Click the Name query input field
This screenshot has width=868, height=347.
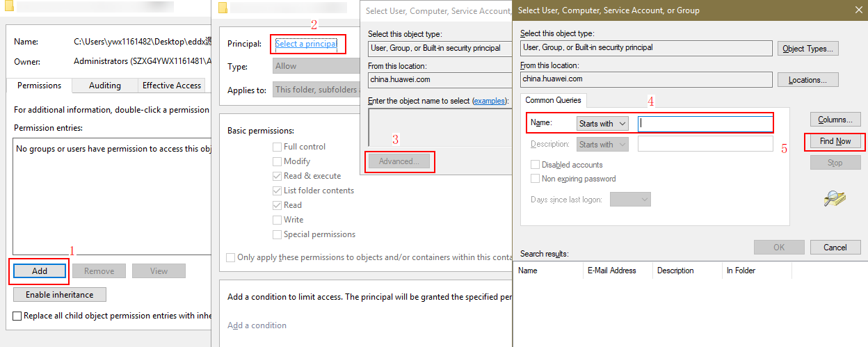705,124
